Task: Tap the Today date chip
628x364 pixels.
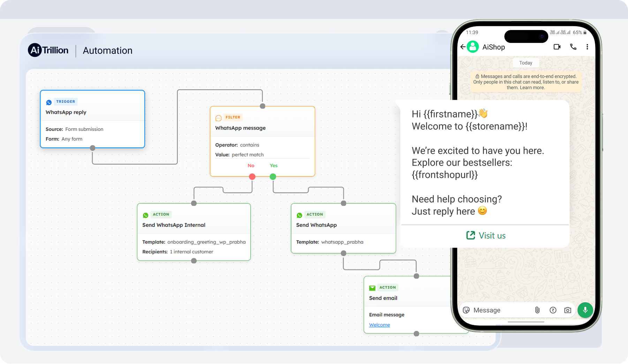Action: 526,63
